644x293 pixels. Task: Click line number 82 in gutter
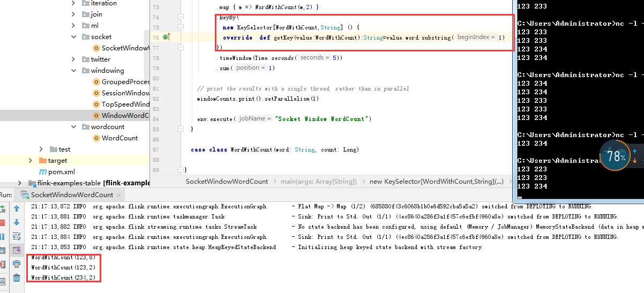point(156,99)
